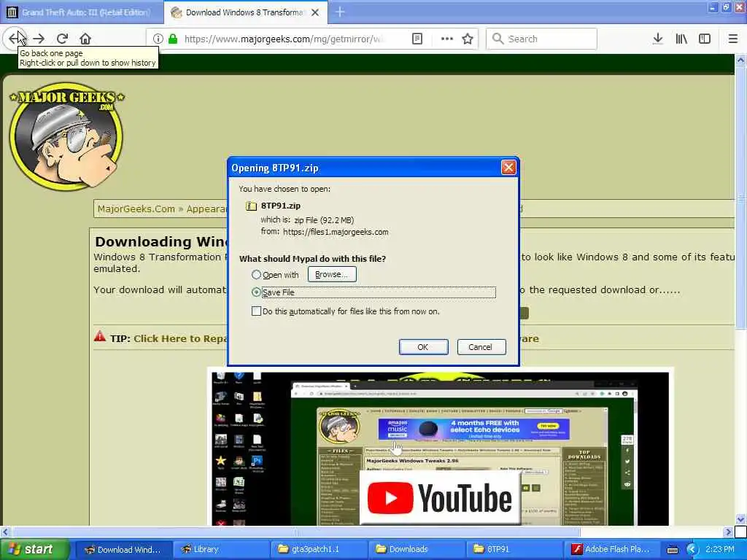Image resolution: width=747 pixels, height=560 pixels.
Task: Open the Library bookshelf icon
Action: [681, 39]
